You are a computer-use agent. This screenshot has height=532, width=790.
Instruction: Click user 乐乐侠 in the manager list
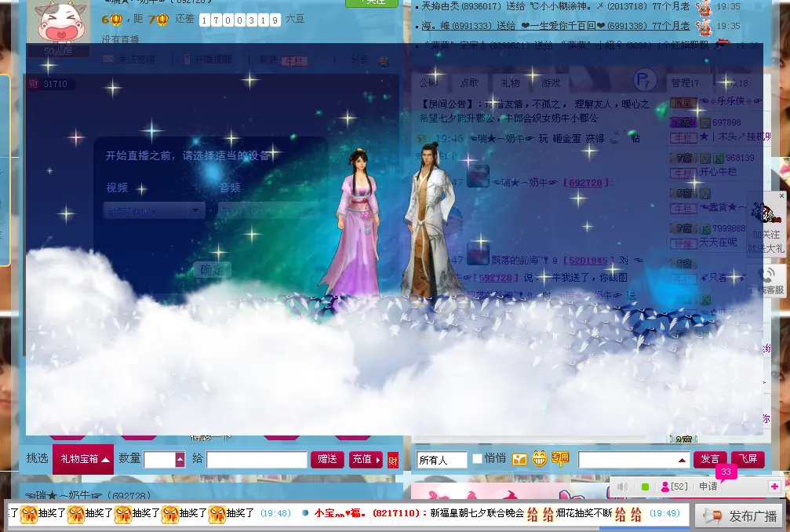[730, 101]
